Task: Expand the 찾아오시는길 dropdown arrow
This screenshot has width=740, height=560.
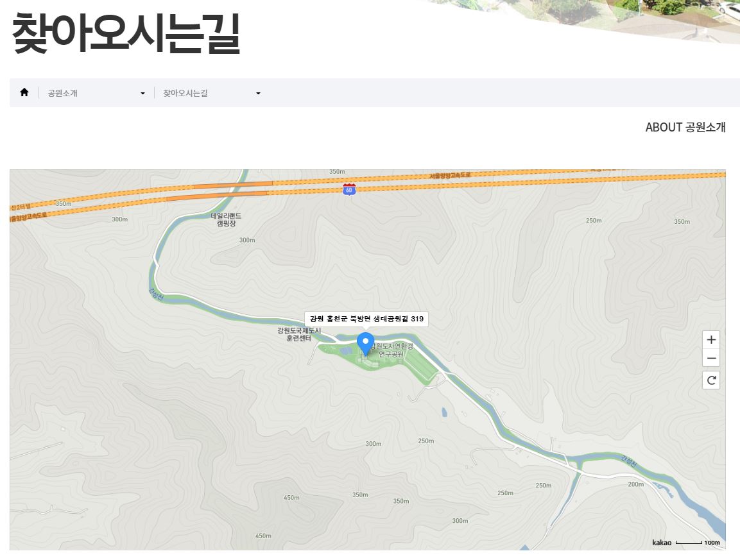Action: pyautogui.click(x=258, y=94)
